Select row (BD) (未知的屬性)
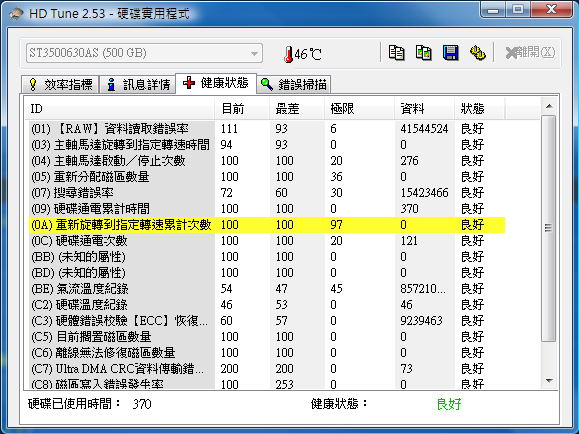579x434 pixels. click(267, 273)
